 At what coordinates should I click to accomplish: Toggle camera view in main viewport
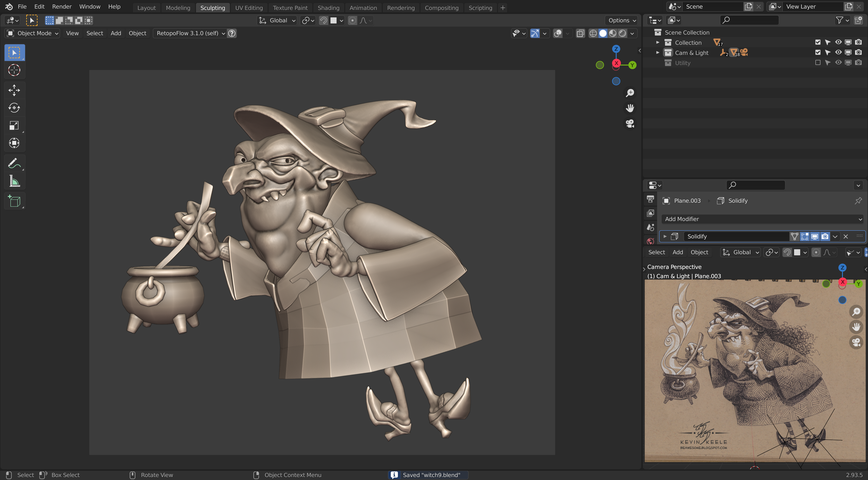tap(630, 123)
